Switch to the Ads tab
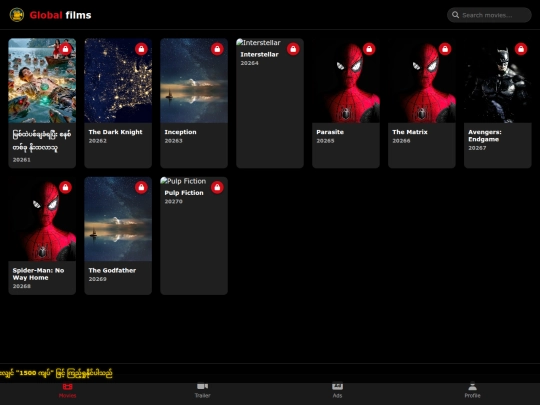 point(338,391)
